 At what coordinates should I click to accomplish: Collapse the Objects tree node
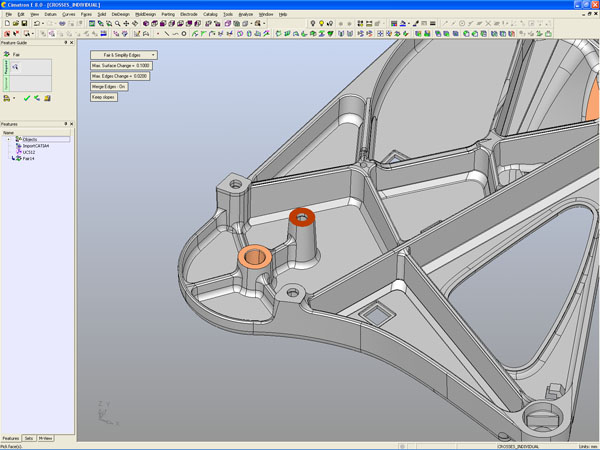(x=10, y=139)
